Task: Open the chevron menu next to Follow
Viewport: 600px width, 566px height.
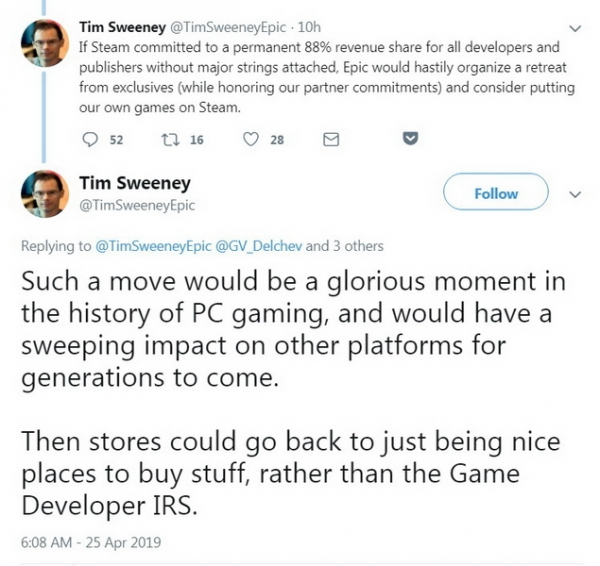Action: (x=573, y=194)
